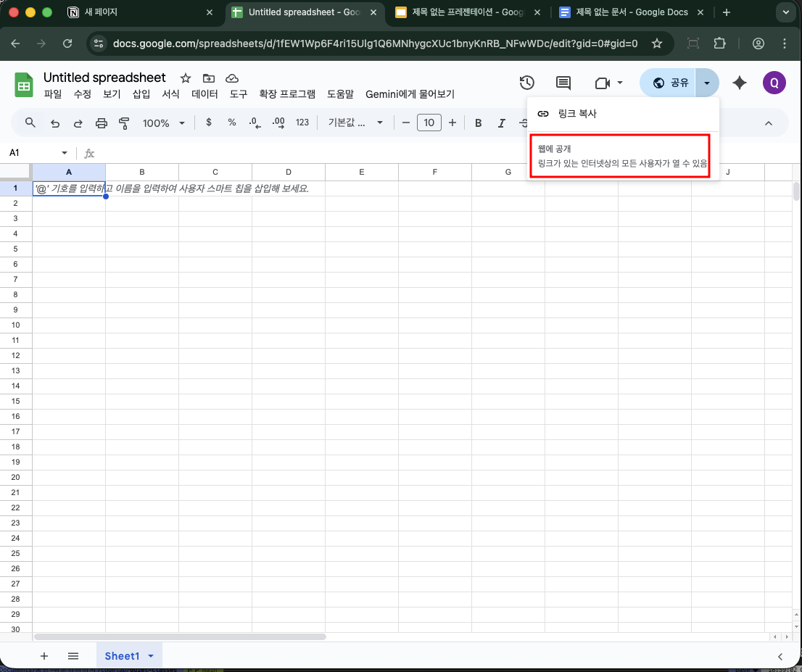
Task: Open the 100% zoom dropdown
Action: pyautogui.click(x=164, y=123)
